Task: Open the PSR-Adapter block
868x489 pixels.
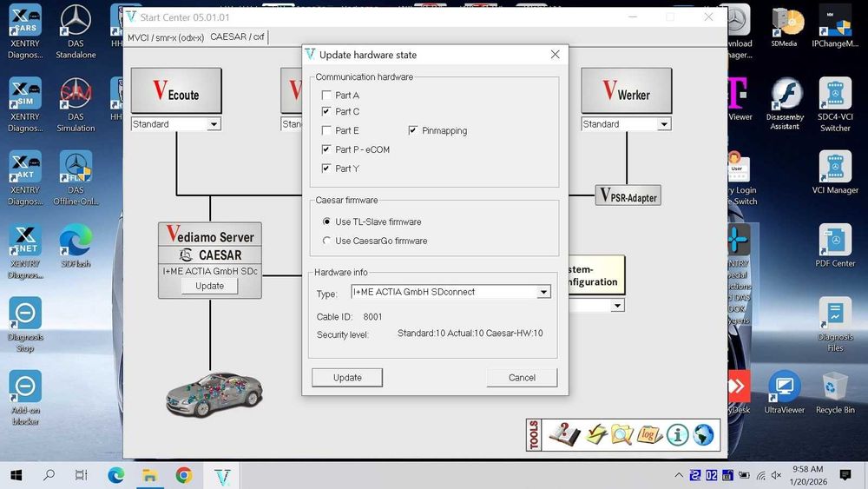Action: (x=628, y=195)
